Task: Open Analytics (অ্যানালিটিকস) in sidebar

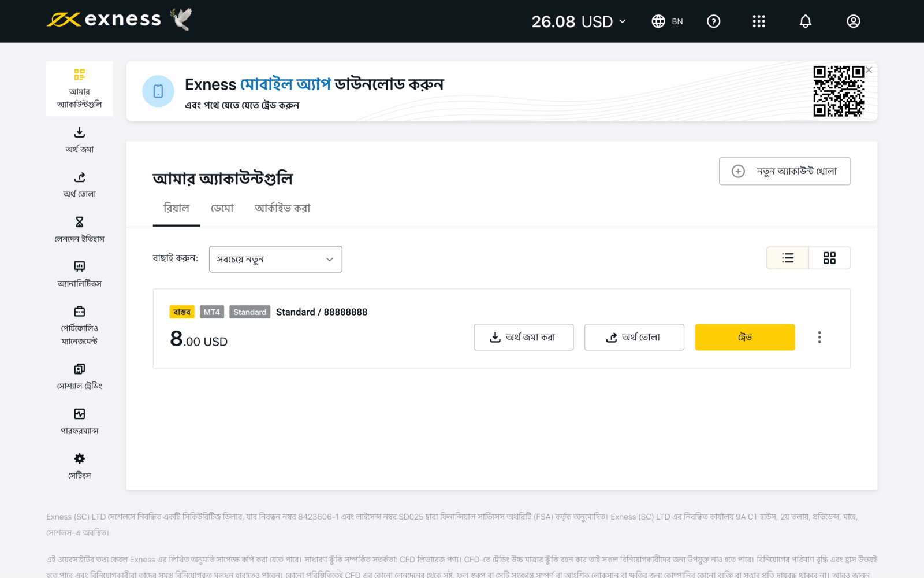Action: pos(80,275)
